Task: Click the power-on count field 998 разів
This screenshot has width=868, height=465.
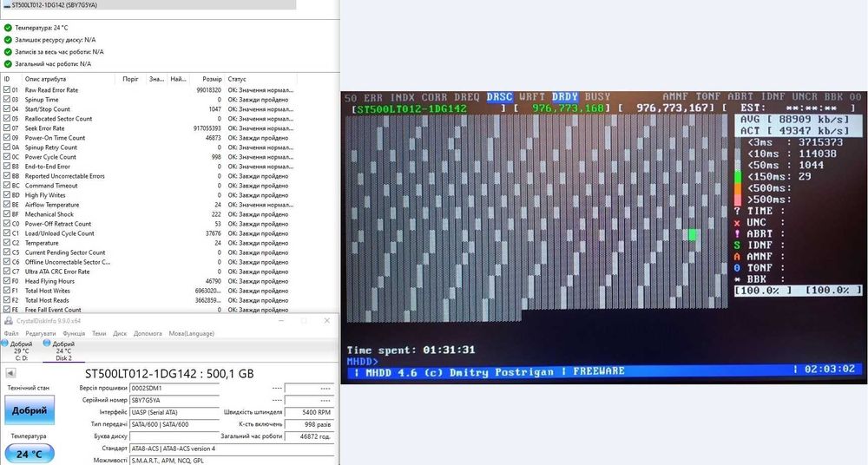Action: 309,424
